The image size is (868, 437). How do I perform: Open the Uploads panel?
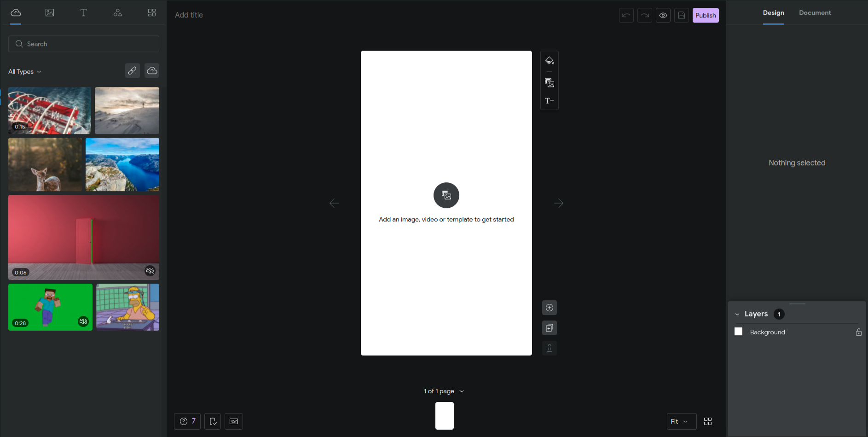tap(15, 12)
